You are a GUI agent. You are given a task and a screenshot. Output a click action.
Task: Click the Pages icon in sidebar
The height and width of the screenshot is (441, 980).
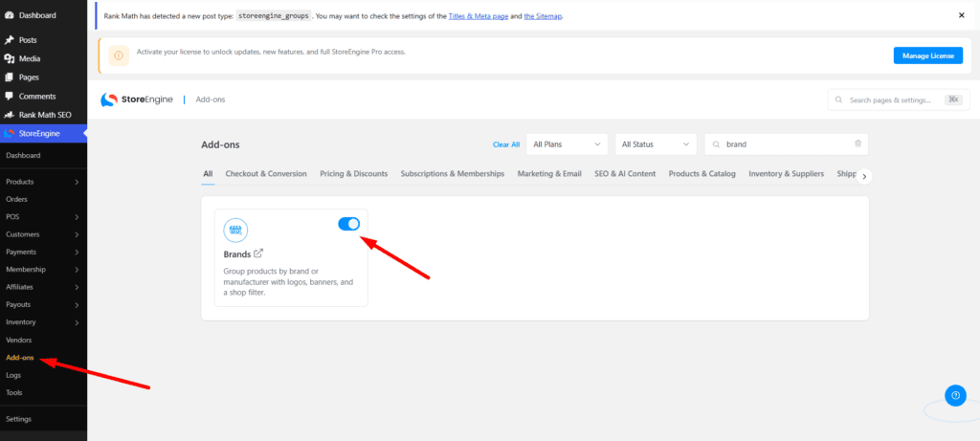tap(9, 77)
